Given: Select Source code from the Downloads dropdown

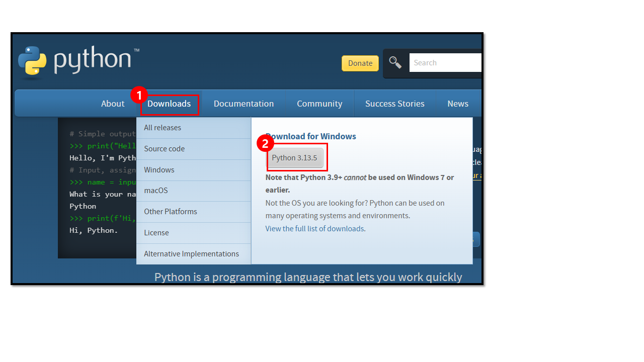Looking at the screenshot, I should point(194,149).
